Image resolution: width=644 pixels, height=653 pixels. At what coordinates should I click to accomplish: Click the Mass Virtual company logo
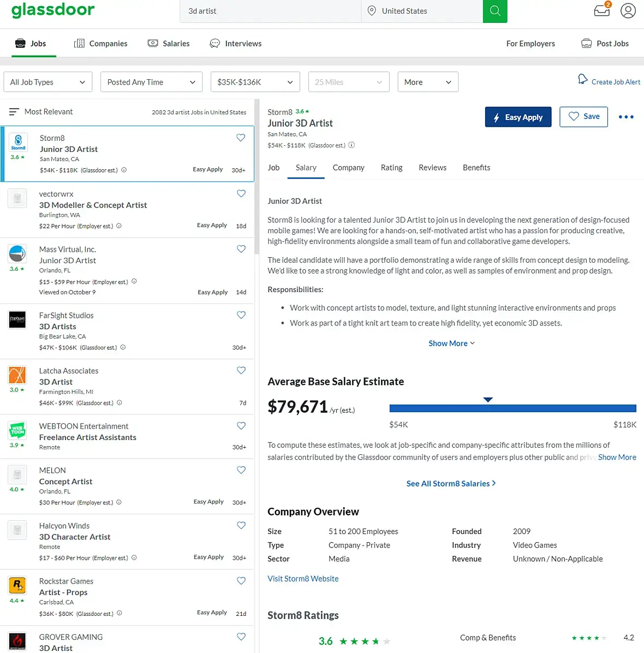(x=17, y=253)
